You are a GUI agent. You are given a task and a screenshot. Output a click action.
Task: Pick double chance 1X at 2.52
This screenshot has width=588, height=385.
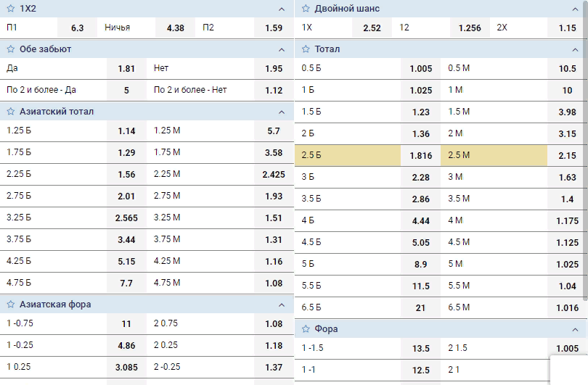point(372,28)
